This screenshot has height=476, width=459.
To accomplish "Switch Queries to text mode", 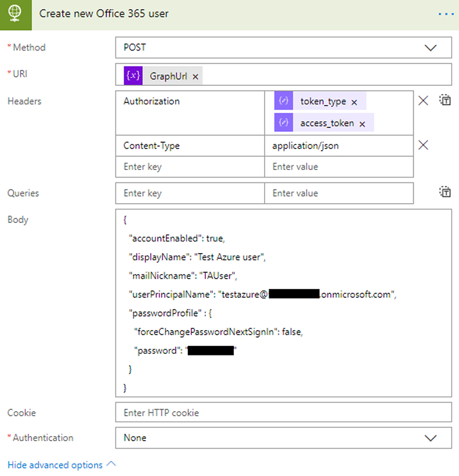I will (445, 192).
